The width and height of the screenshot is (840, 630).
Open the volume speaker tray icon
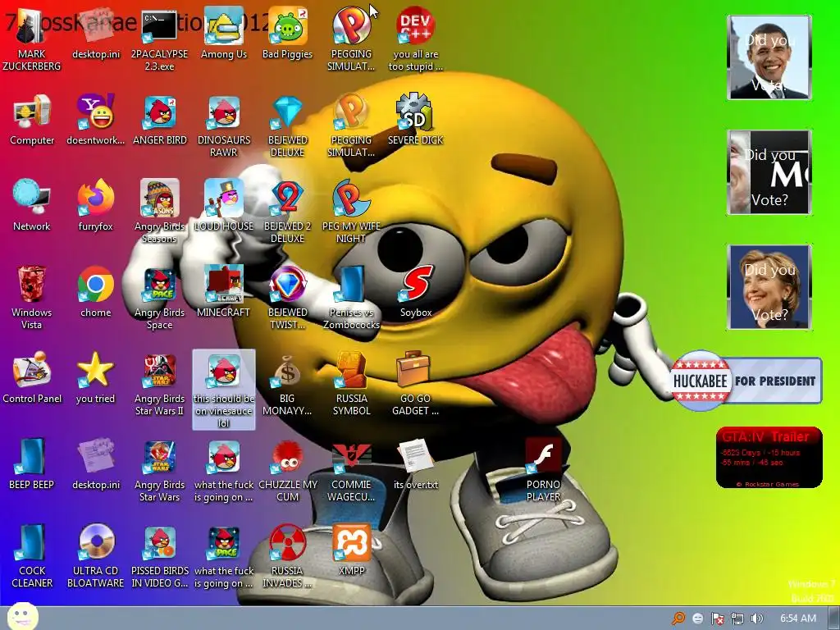coord(756,619)
